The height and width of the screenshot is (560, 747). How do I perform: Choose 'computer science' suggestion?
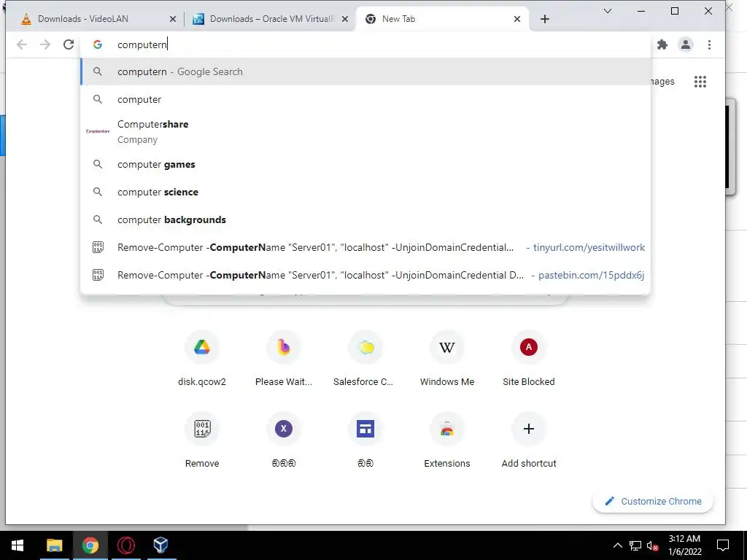365,192
